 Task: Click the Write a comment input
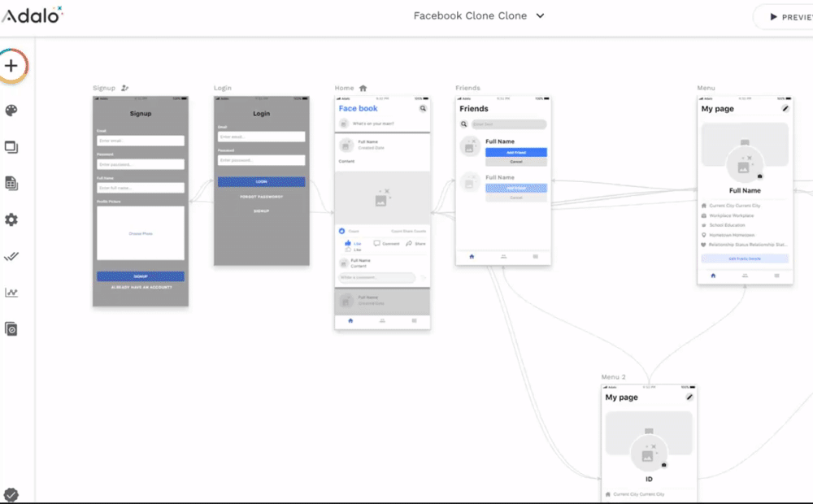377,277
